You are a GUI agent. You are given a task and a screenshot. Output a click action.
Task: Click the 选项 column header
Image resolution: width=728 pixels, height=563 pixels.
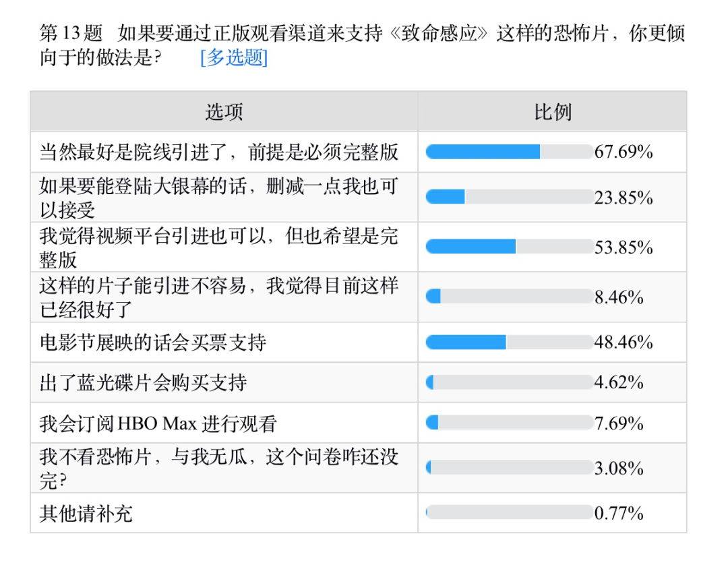pyautogui.click(x=224, y=112)
